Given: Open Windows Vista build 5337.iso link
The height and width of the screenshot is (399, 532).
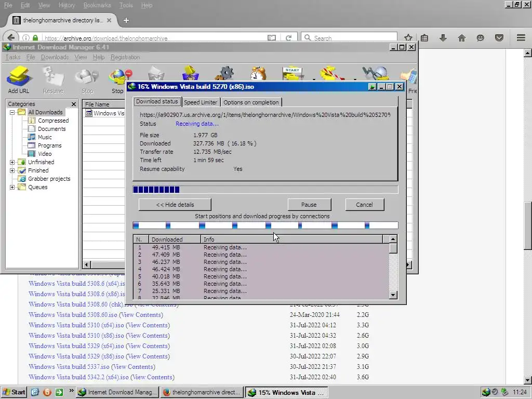Looking at the screenshot, I should click(x=69, y=367).
